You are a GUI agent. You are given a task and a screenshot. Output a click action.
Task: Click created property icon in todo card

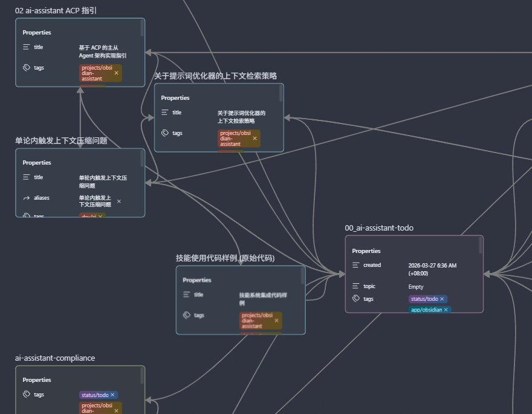tap(355, 265)
